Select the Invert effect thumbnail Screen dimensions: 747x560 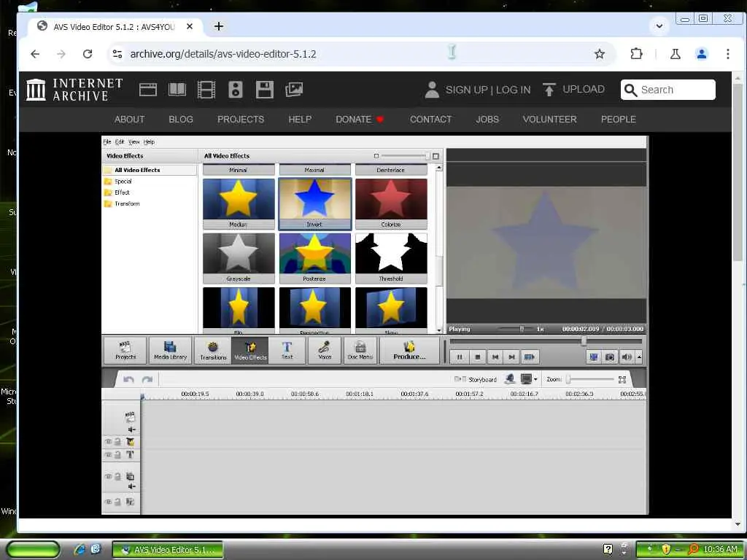[315, 204]
